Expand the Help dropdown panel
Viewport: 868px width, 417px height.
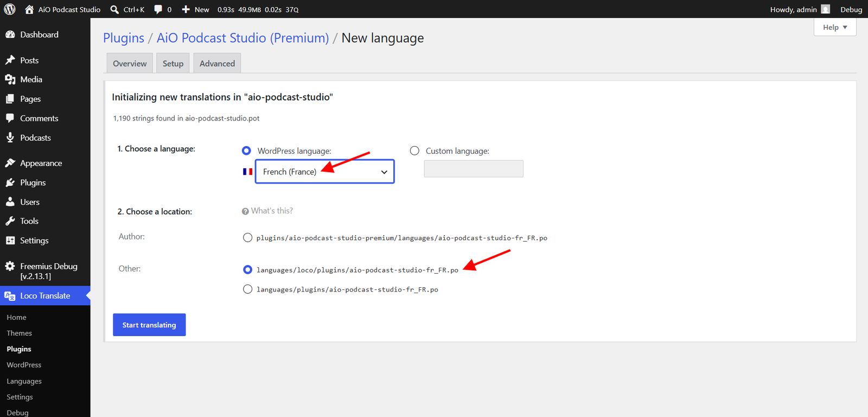click(x=835, y=27)
